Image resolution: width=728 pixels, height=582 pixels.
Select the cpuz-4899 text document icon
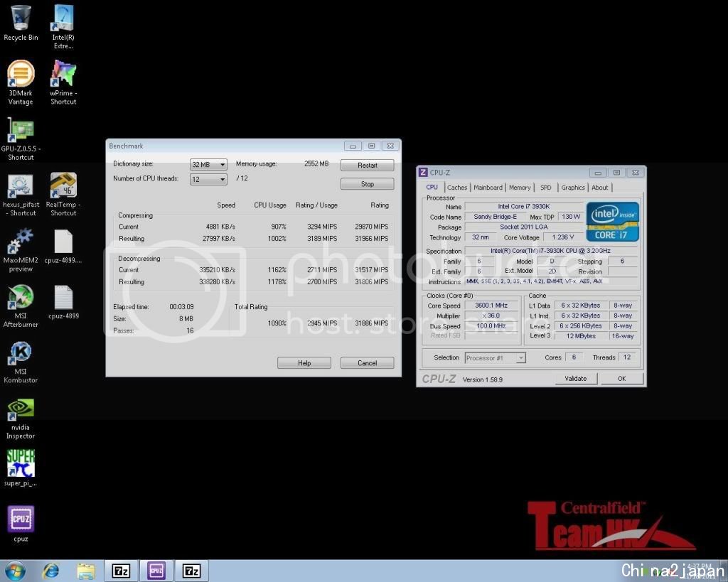tap(63, 302)
